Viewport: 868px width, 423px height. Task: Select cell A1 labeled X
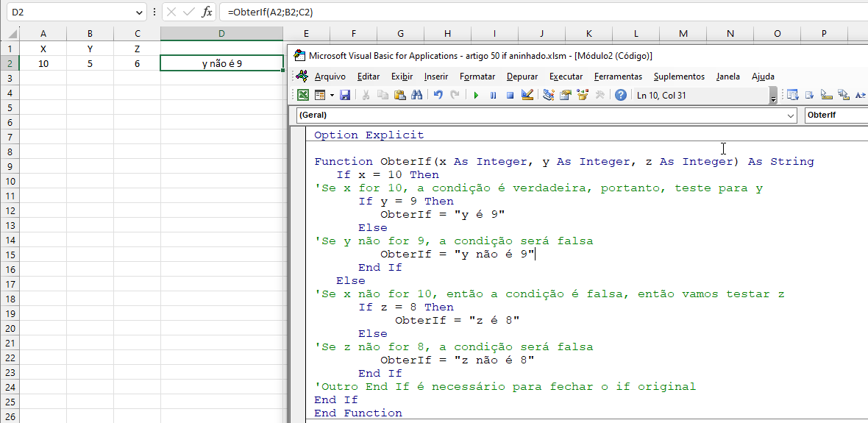click(x=43, y=49)
